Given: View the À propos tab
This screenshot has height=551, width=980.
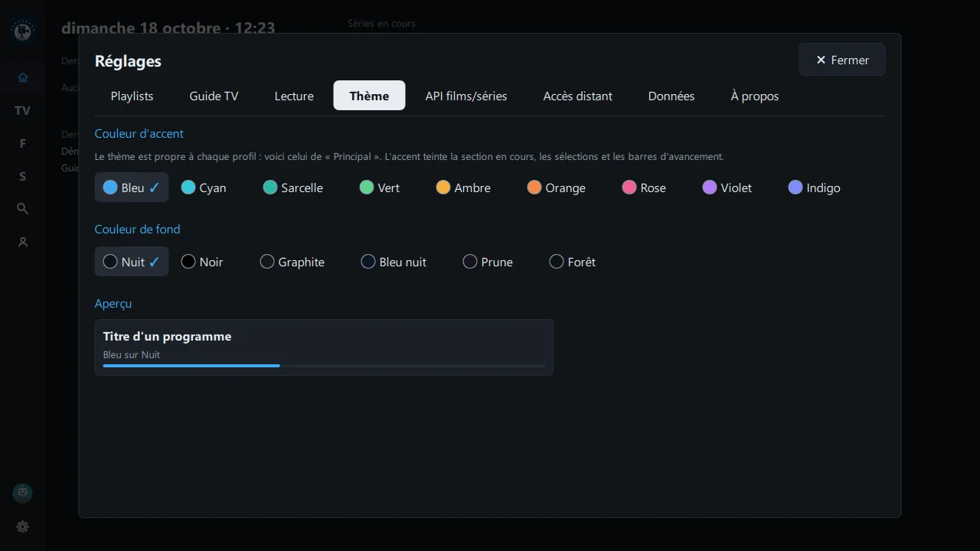Looking at the screenshot, I should 755,96.
